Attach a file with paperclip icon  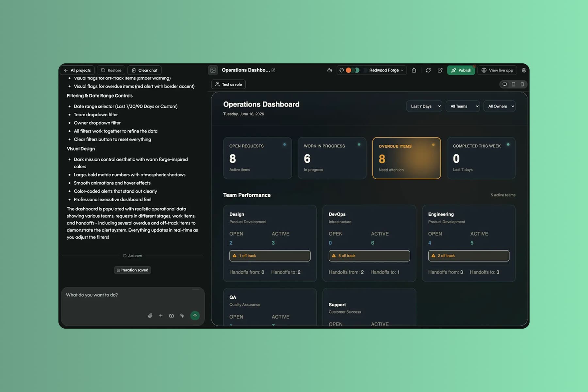tap(150, 316)
